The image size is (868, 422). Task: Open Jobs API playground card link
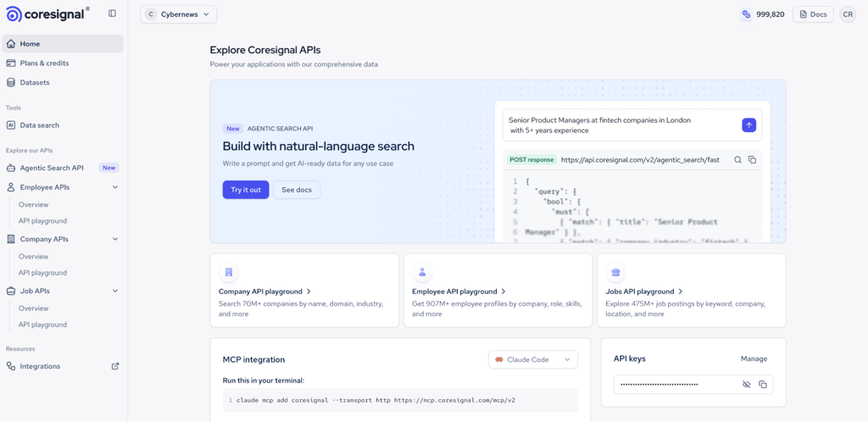click(644, 292)
